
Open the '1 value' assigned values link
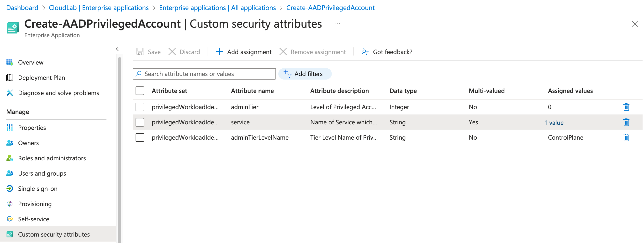click(x=554, y=122)
